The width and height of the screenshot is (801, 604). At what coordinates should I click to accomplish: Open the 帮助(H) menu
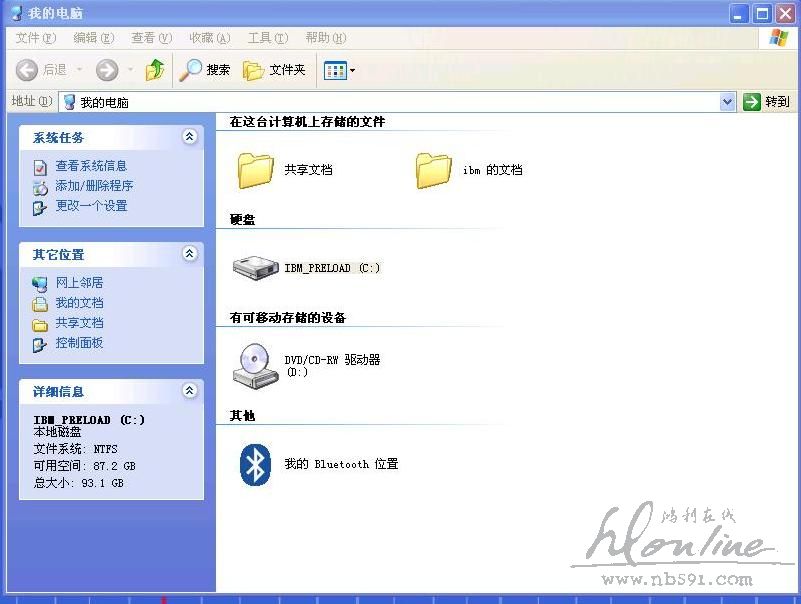(x=325, y=38)
